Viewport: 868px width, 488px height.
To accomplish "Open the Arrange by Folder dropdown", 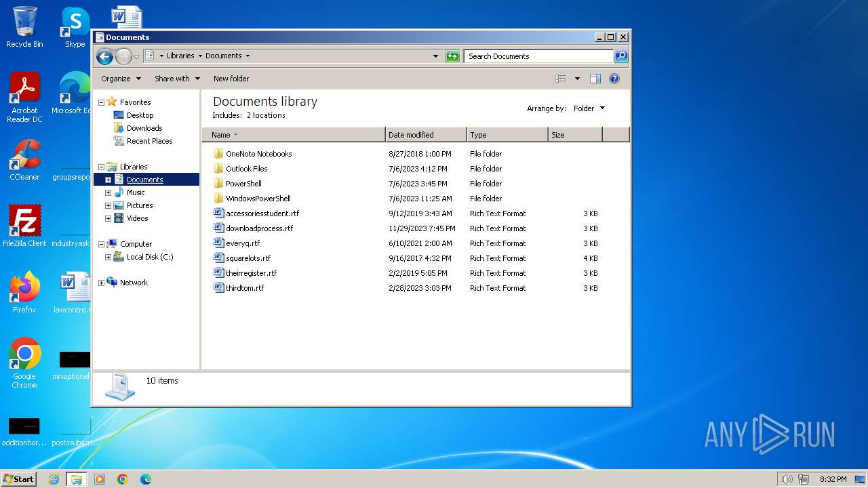I will pyautogui.click(x=589, y=108).
